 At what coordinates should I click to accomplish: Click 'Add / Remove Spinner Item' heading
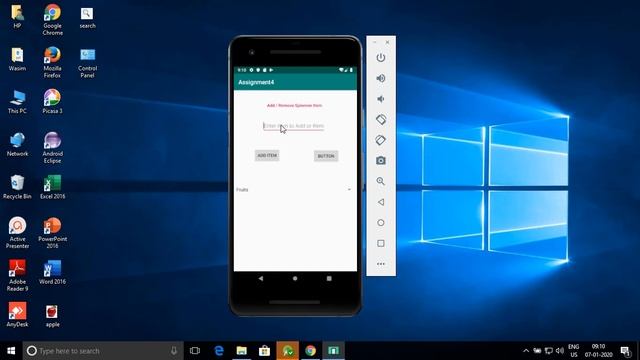point(294,105)
